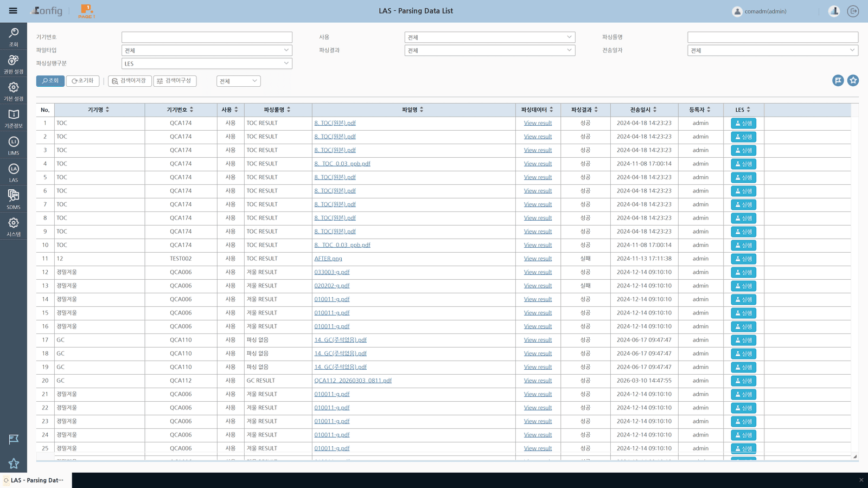Open 권한 설정 in the sidebar
This screenshot has width=868, height=488.
14,63
